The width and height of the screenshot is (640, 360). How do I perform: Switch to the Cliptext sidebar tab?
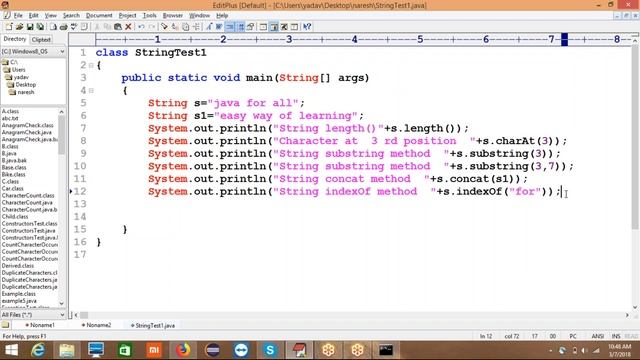pos(41,40)
